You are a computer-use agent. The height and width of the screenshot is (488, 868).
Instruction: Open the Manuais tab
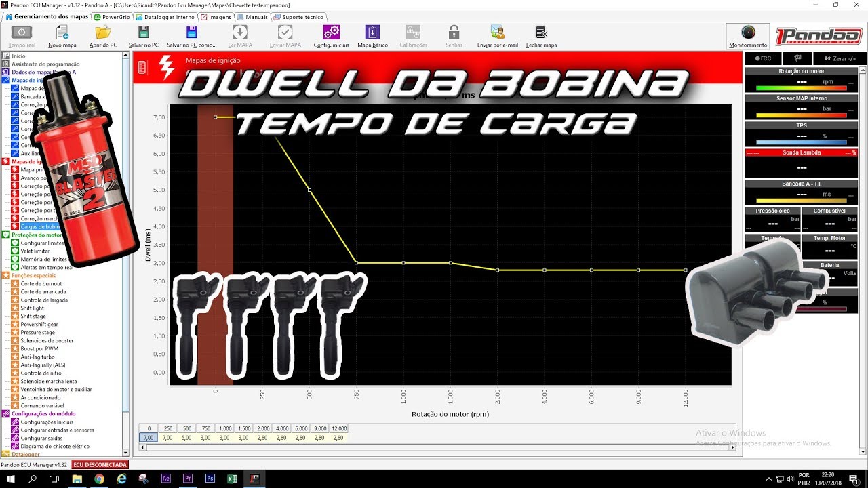[x=252, y=16]
